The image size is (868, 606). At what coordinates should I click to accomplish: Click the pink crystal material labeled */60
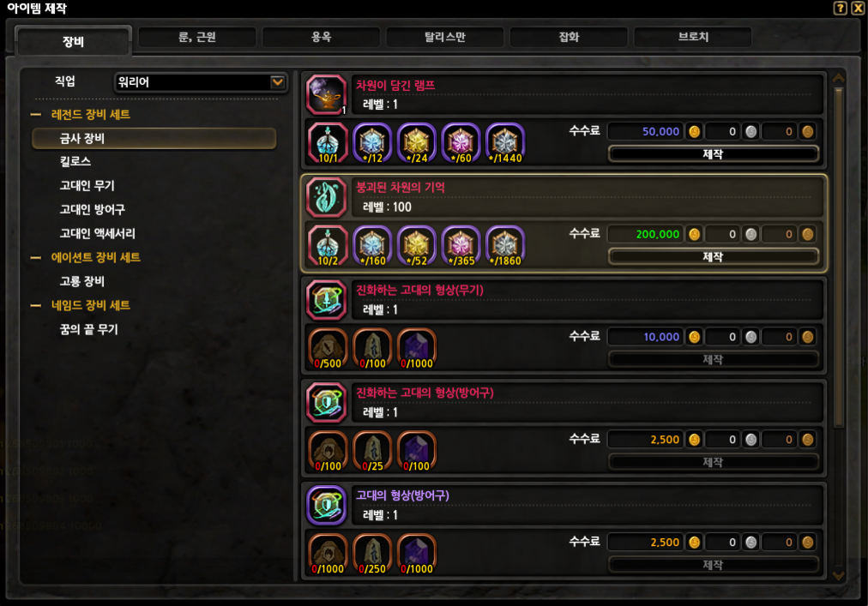461,143
